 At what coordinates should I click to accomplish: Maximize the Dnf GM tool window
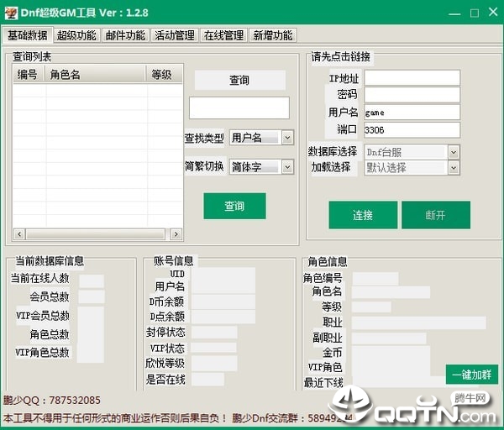[x=475, y=13]
